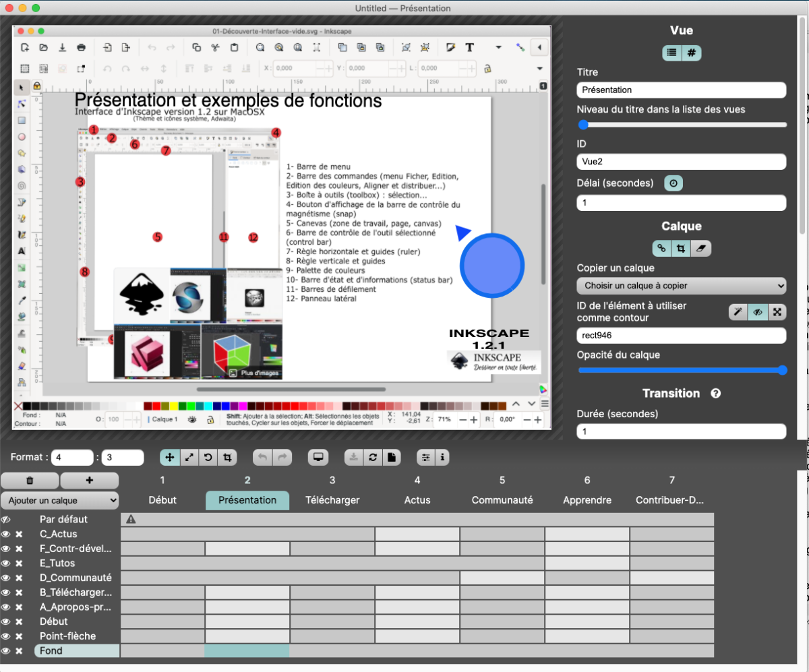The width and height of the screenshot is (809, 672).
Task: Toggle the link icon under Calque
Action: 661,248
